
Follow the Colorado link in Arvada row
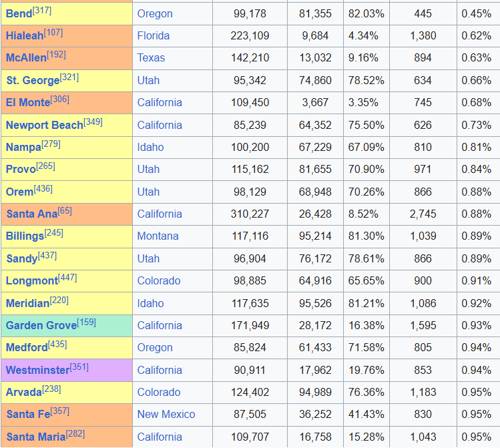[159, 392]
